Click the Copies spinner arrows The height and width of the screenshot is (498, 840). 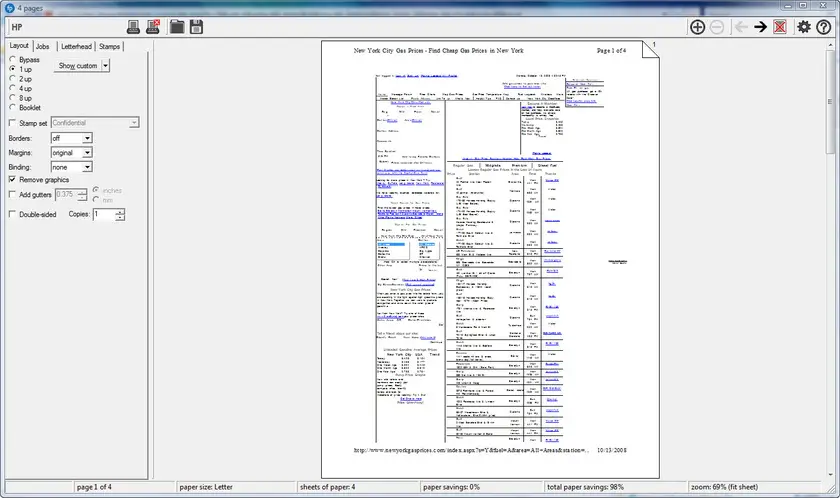coord(120,214)
